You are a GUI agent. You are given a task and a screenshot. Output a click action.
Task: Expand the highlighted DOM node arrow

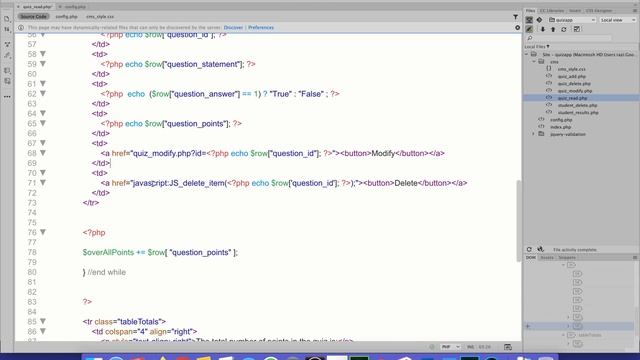click(x=568, y=326)
